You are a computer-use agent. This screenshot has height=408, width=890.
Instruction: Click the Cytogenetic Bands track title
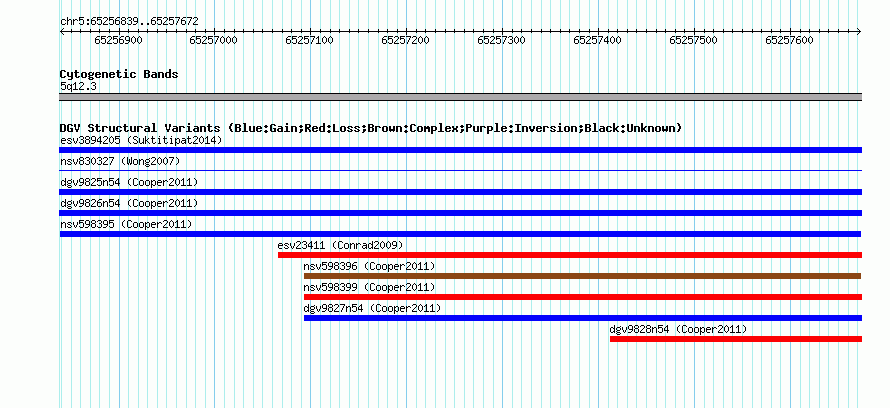pyautogui.click(x=119, y=74)
